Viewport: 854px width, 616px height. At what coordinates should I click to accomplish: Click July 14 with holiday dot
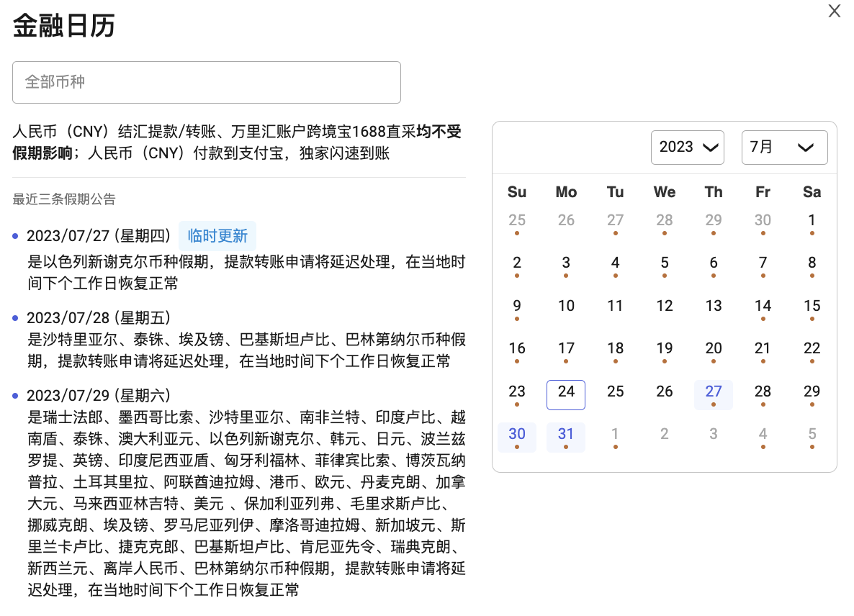coord(763,306)
